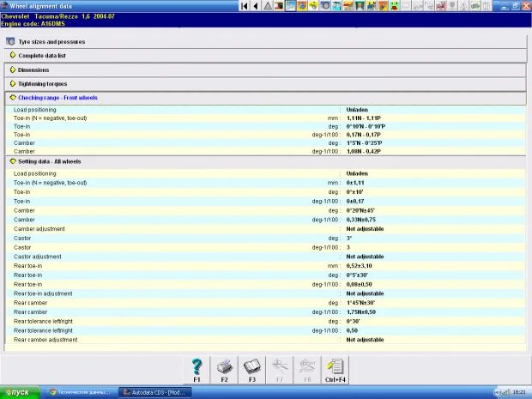Click the go-to-first arrow in top toolbar
This screenshot has width=532, height=399.
[245, 6]
